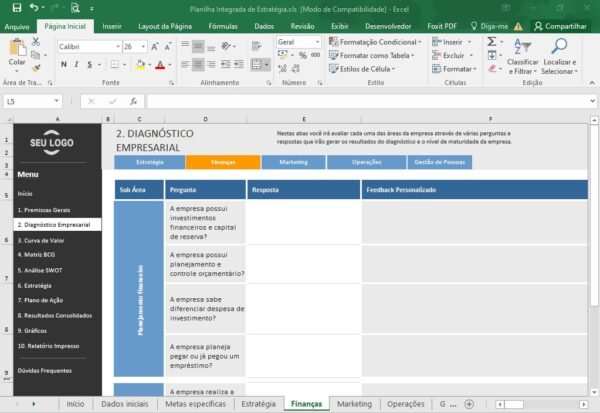Click the increase decimal places icon
The image size is (600, 413).
point(282,69)
